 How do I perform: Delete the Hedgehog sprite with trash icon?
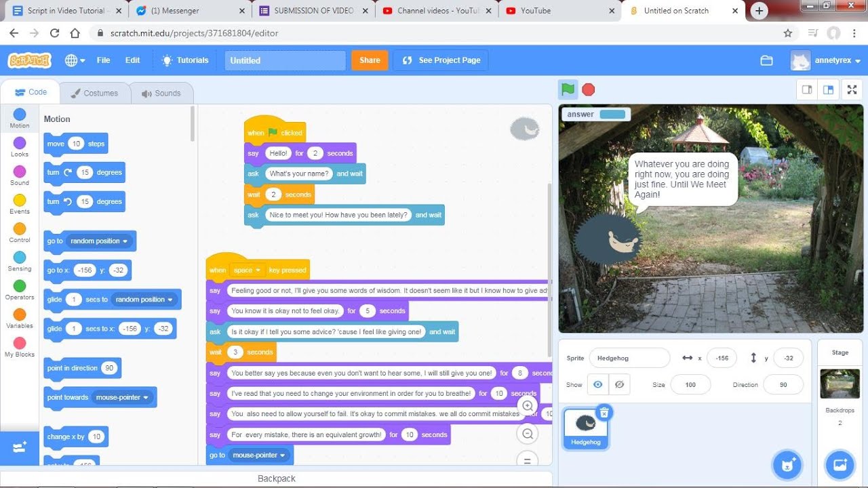tap(604, 412)
